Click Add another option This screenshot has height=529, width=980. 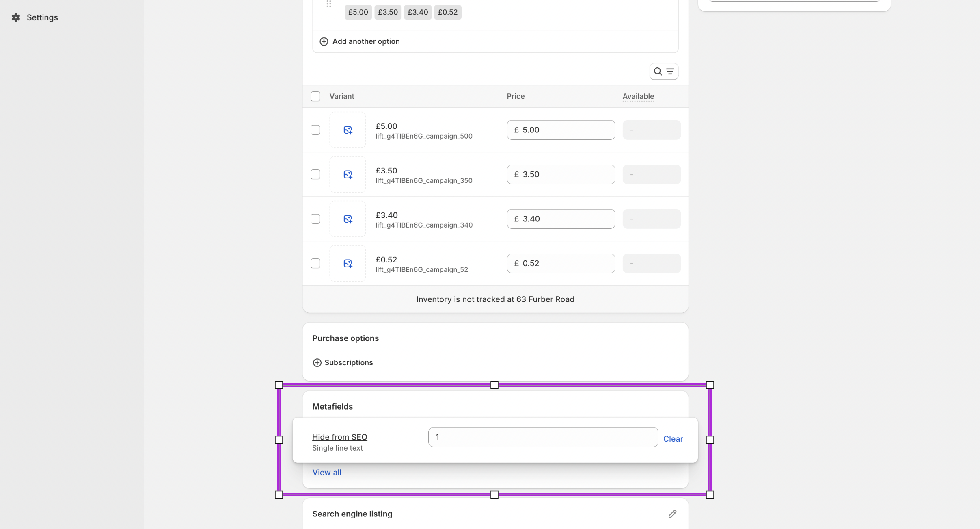[x=360, y=41]
